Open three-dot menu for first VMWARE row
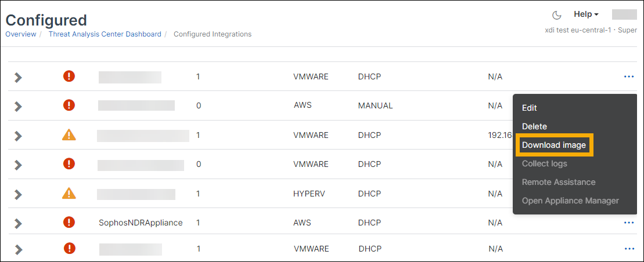The height and width of the screenshot is (262, 644). point(629,76)
